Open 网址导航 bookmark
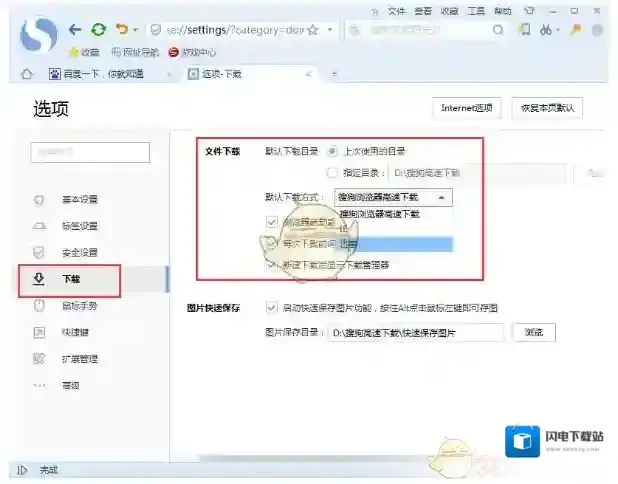618x484 pixels. 135,52
